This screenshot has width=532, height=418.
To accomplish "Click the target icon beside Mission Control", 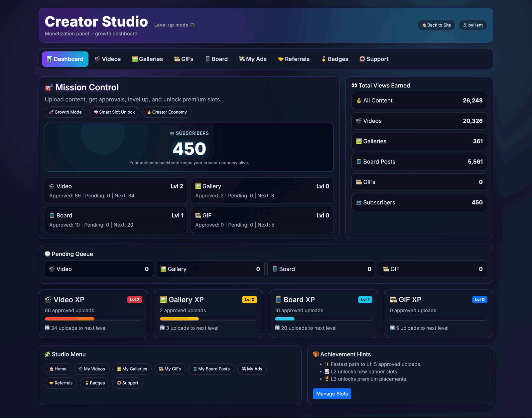I will tap(49, 88).
